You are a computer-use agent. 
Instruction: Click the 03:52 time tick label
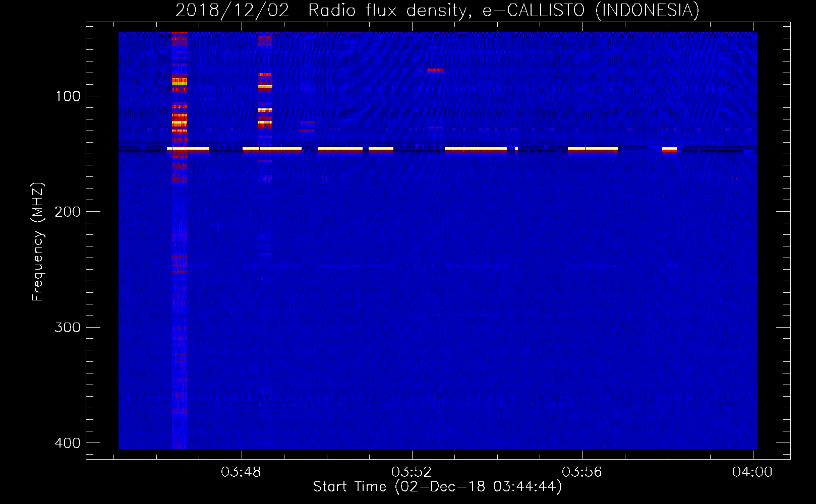pyautogui.click(x=412, y=472)
